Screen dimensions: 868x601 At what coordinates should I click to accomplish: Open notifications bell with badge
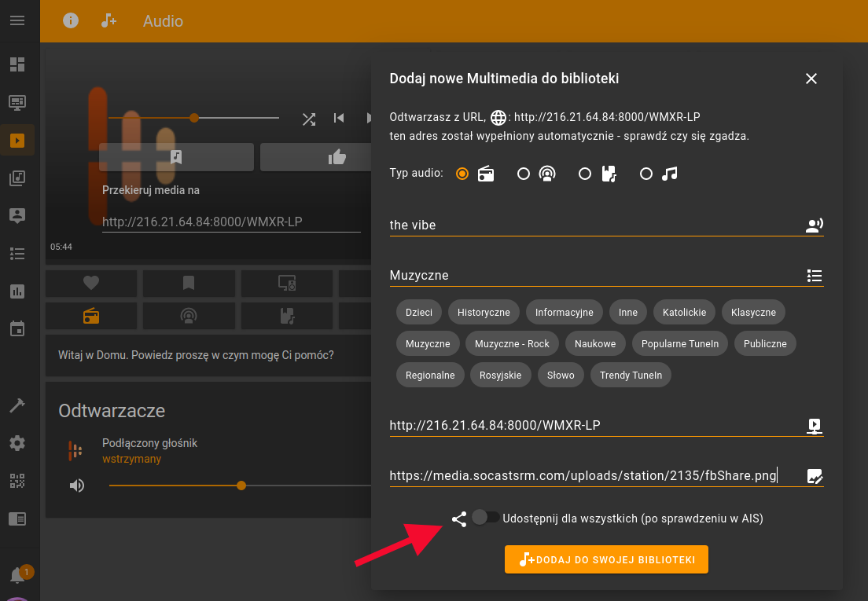18,576
